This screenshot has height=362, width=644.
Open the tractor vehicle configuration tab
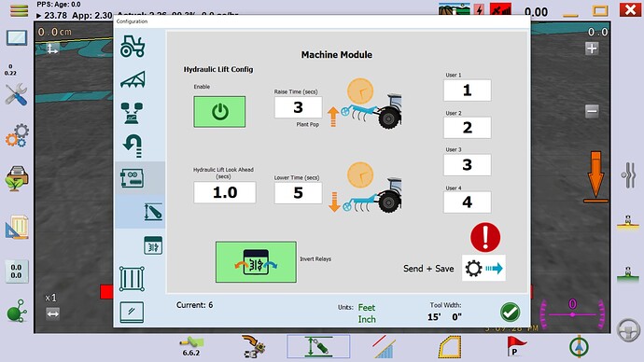133,46
